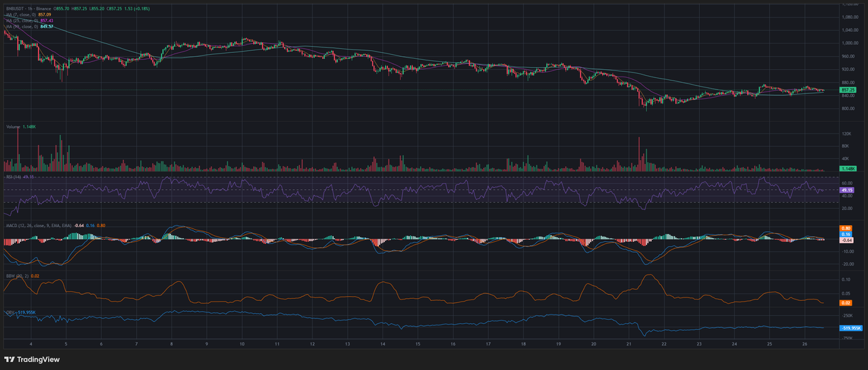This screenshot has height=370, width=868.
Task: Click the high price H857.25 in header
Action: (x=79, y=8)
